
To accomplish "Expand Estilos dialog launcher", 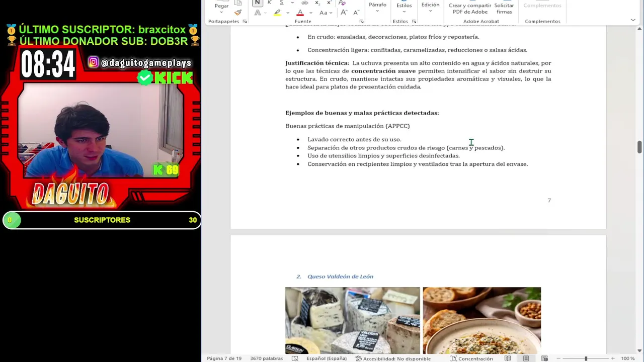I will 414,22.
